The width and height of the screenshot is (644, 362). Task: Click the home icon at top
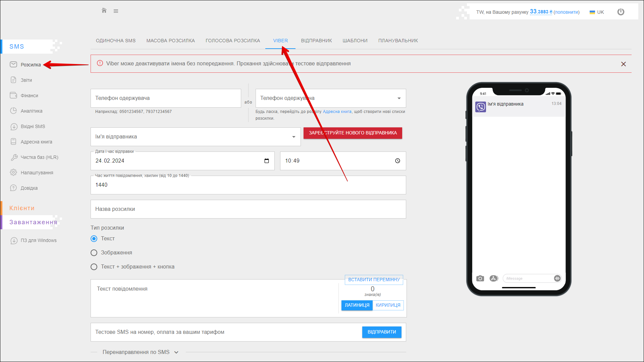pyautogui.click(x=104, y=11)
